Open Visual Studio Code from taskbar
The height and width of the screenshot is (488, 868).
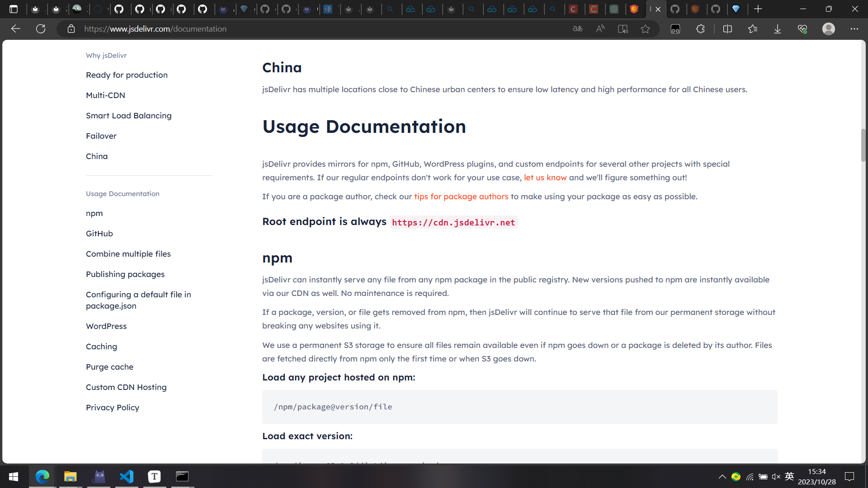127,476
